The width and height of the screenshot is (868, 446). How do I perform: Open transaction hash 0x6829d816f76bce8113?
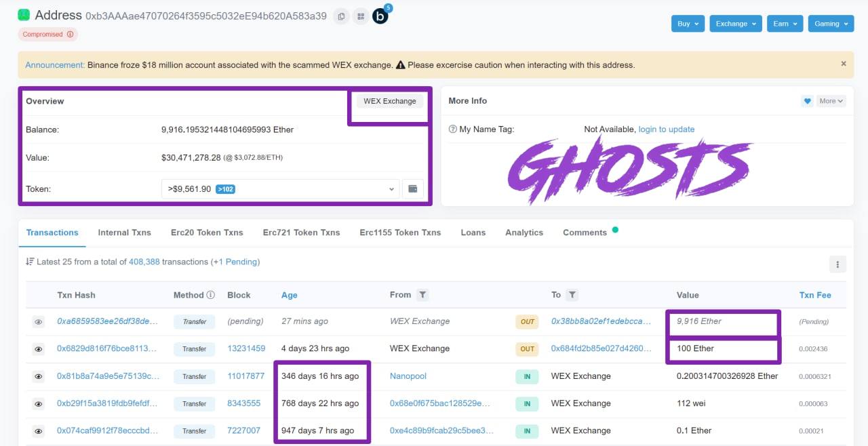point(107,348)
